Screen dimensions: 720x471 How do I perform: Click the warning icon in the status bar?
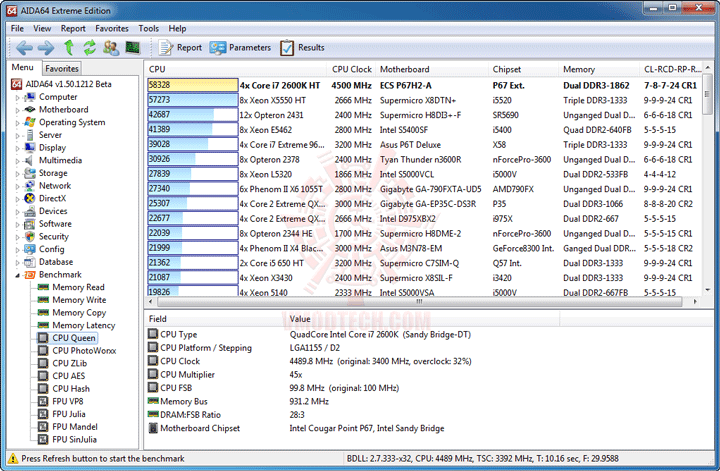click(13, 459)
